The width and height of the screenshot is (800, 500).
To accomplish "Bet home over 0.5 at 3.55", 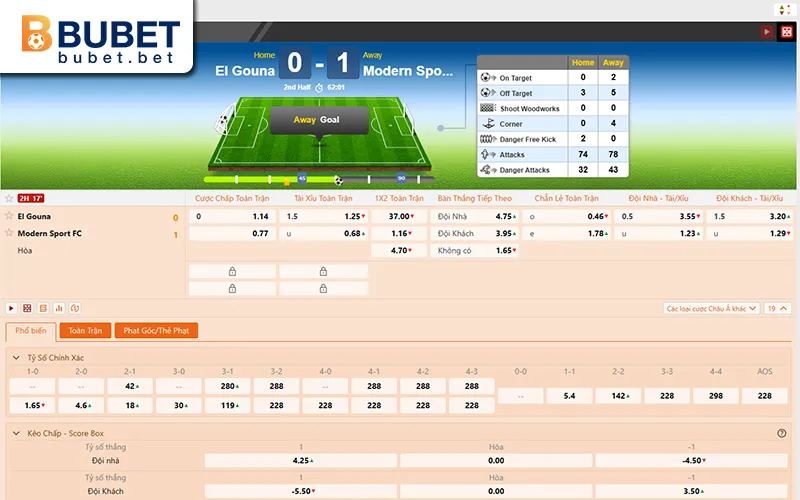I will (x=659, y=216).
